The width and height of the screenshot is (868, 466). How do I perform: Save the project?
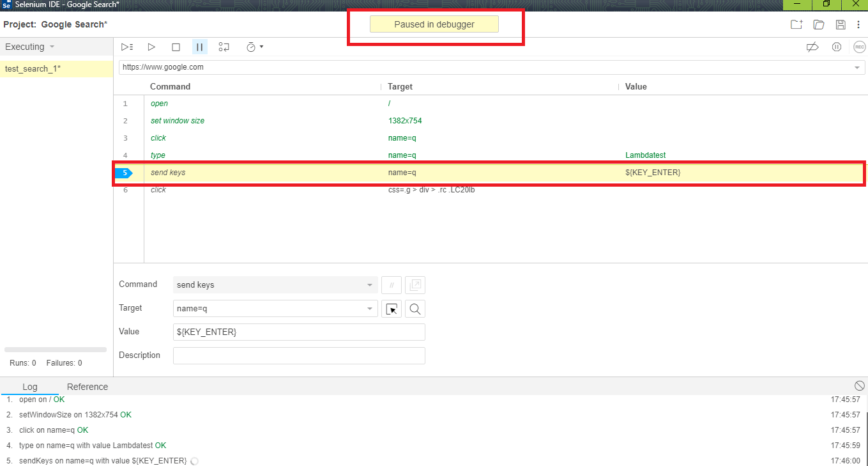pos(841,24)
